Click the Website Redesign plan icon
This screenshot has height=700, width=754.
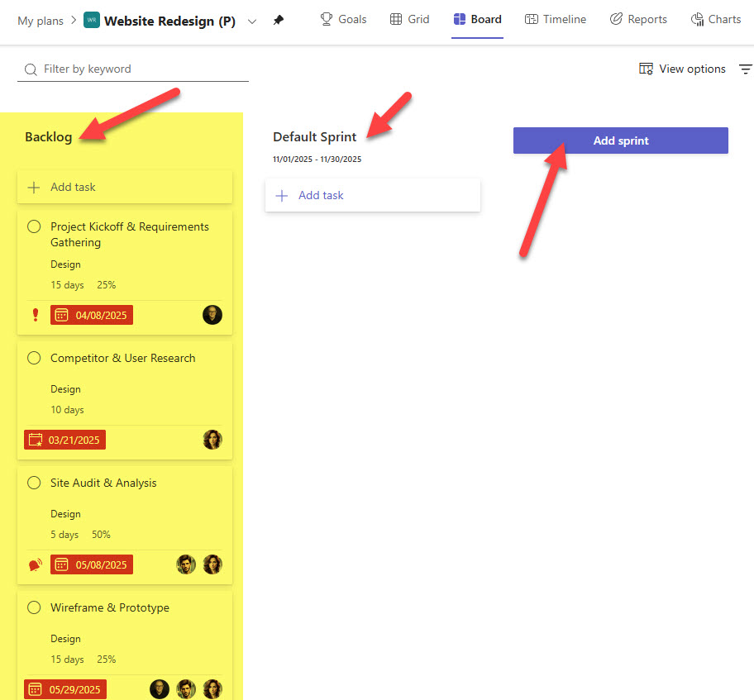coord(92,20)
